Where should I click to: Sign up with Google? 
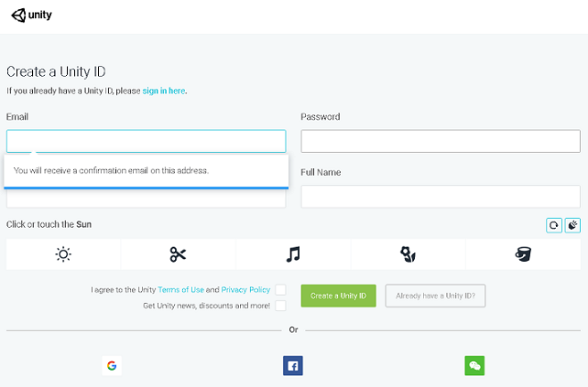pos(112,366)
